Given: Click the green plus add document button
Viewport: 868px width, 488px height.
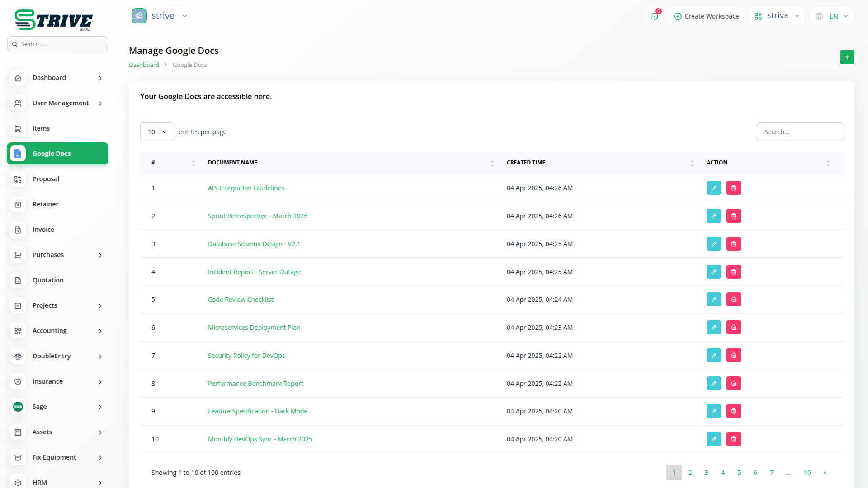Looking at the screenshot, I should tap(847, 57).
